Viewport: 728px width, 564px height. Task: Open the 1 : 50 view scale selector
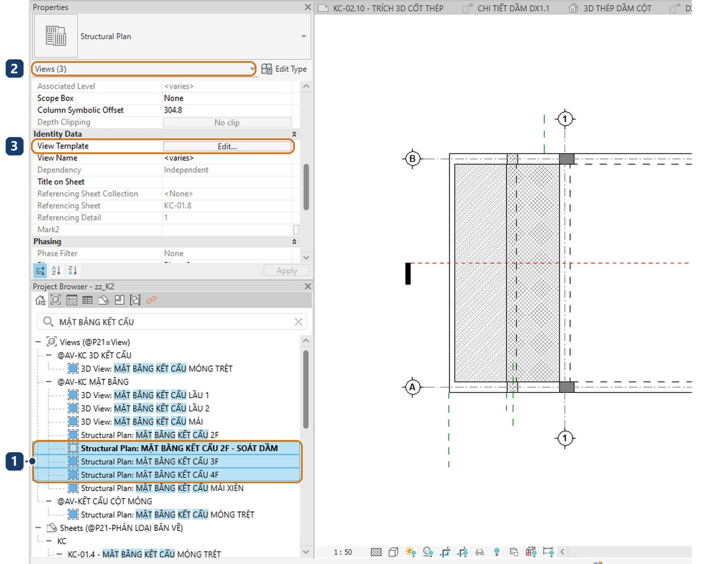point(343,552)
